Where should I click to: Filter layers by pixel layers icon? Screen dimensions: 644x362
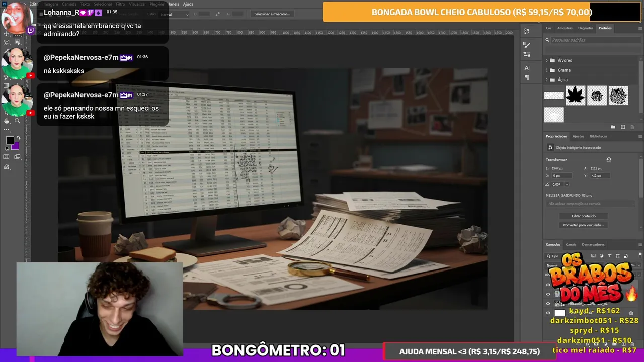pos(593,256)
